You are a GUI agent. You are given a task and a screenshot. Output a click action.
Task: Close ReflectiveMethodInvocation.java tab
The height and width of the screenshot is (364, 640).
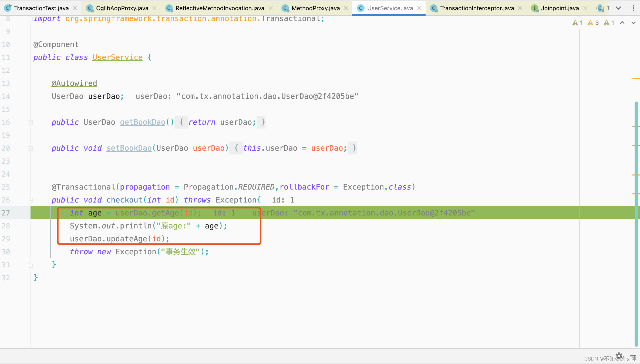(270, 8)
